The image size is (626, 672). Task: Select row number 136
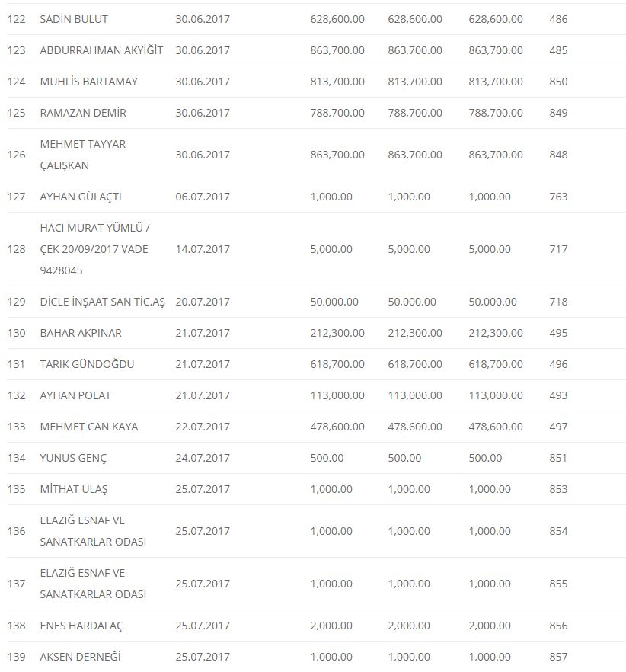(x=16, y=531)
